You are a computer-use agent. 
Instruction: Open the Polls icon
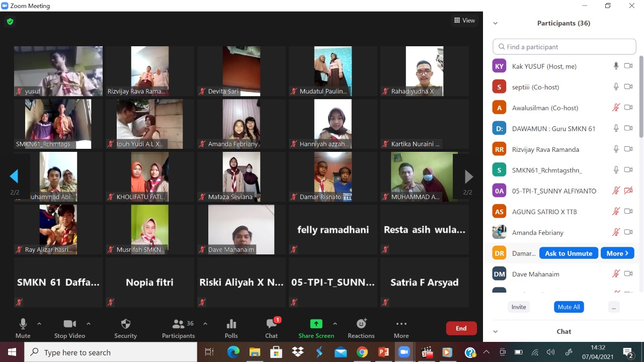[x=231, y=324]
